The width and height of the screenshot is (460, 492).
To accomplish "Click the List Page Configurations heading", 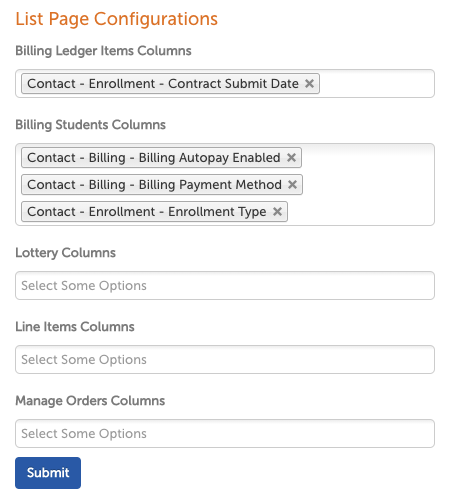I will (117, 19).
